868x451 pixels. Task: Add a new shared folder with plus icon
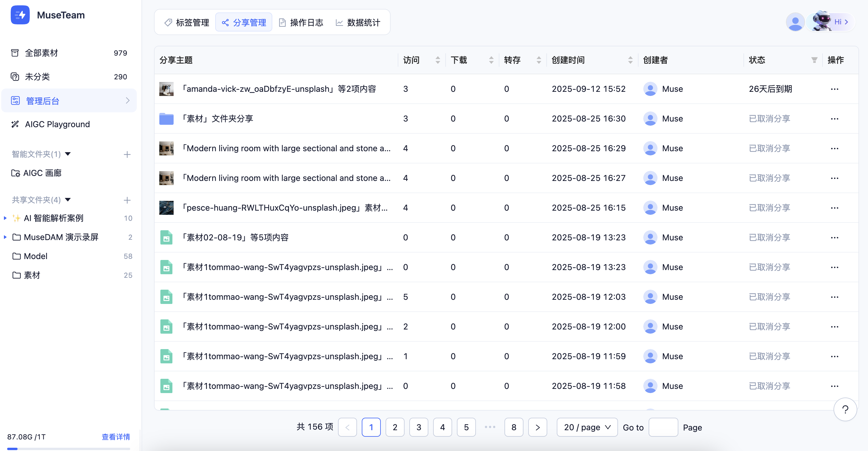127,200
